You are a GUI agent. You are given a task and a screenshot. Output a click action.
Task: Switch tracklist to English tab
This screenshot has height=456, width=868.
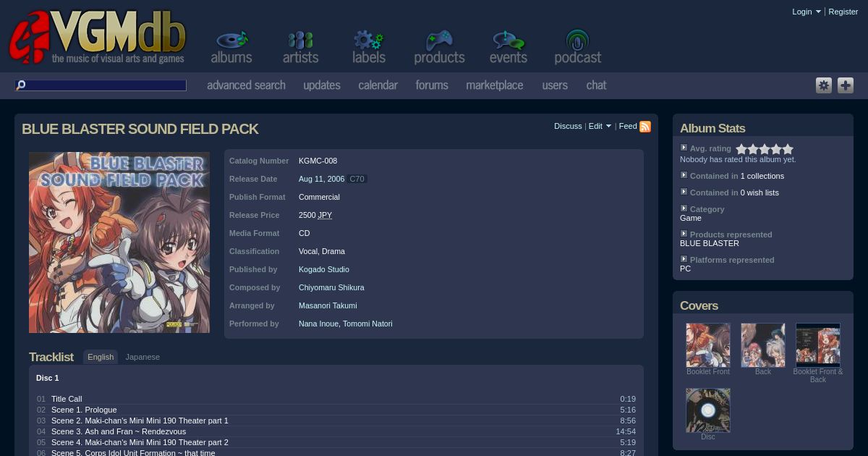101,357
